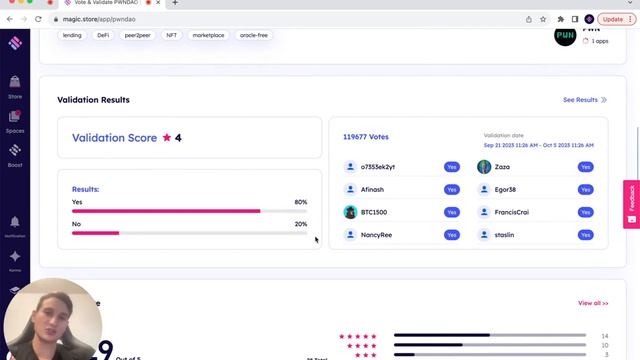Select the lending tag
Viewport: 640px width, 360px height.
pyautogui.click(x=72, y=35)
